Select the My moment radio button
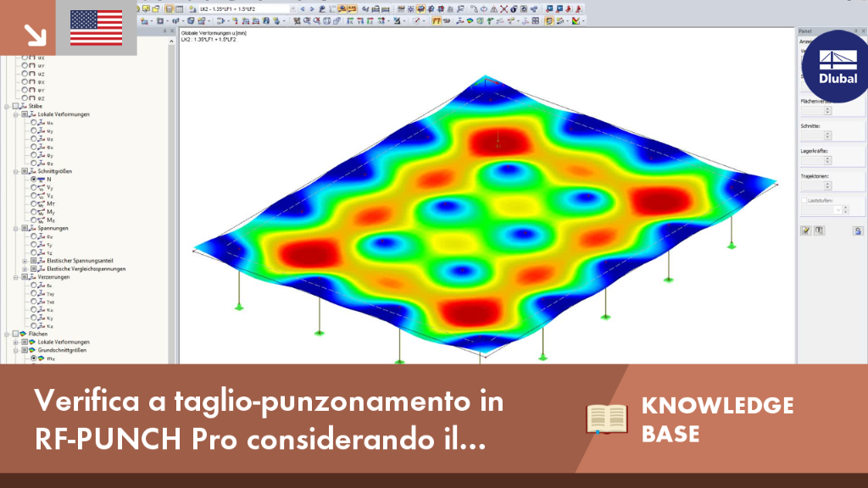 [34, 212]
